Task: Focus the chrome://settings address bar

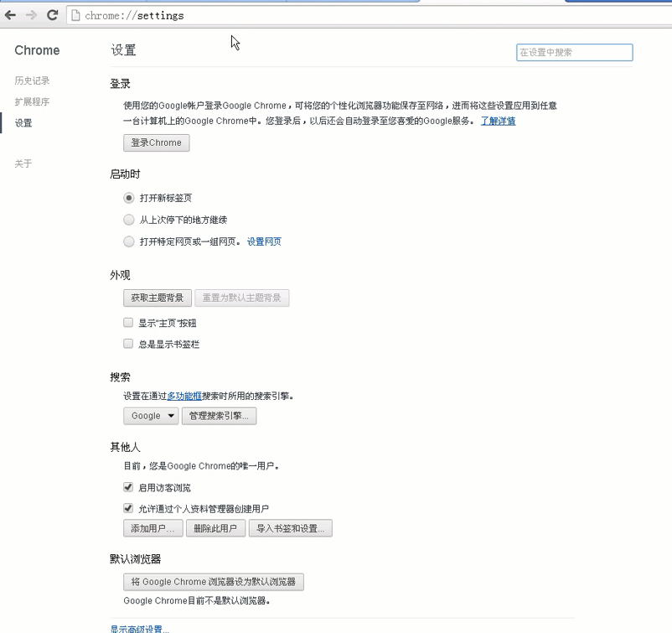Action: coord(369,15)
